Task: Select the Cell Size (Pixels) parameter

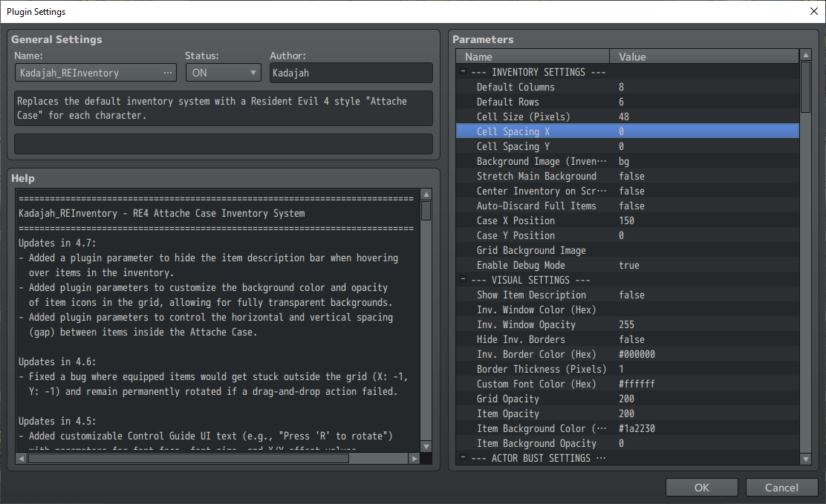Action: [628, 117]
